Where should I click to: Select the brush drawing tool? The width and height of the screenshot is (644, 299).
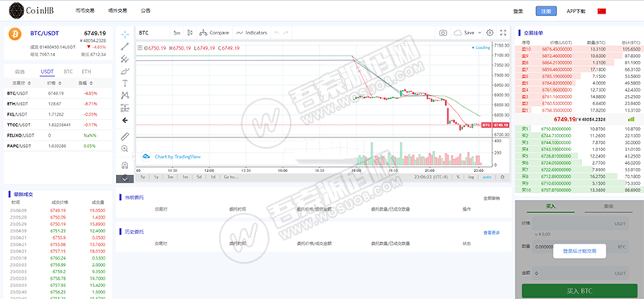tap(126, 71)
